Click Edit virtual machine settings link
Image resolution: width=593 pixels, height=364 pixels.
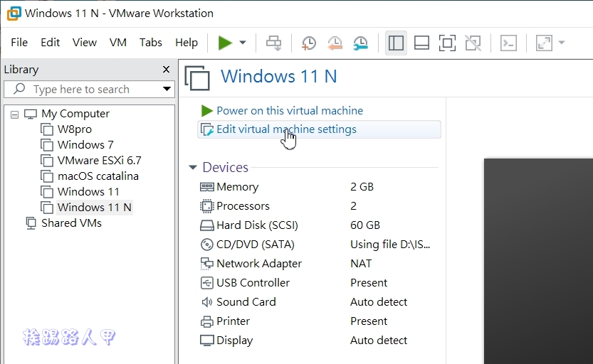(286, 129)
